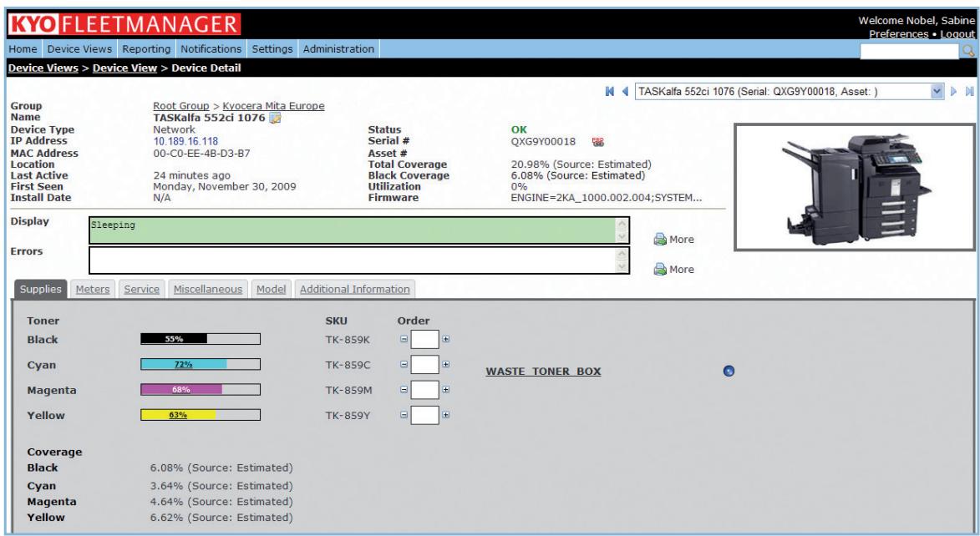Click the Cyan toner order quantity field
Viewport: 980px width, 536px height.
[425, 364]
